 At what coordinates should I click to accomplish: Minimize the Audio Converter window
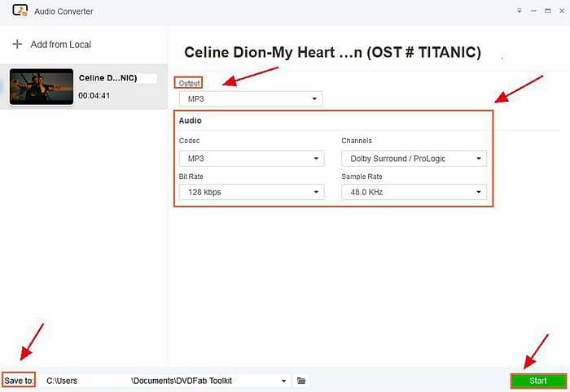pos(533,11)
